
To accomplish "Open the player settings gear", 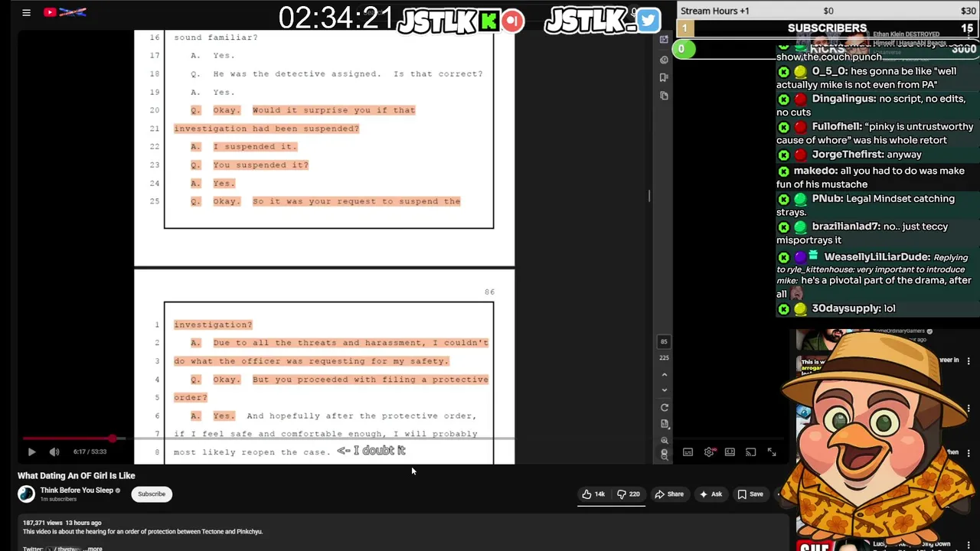I will 709,452.
